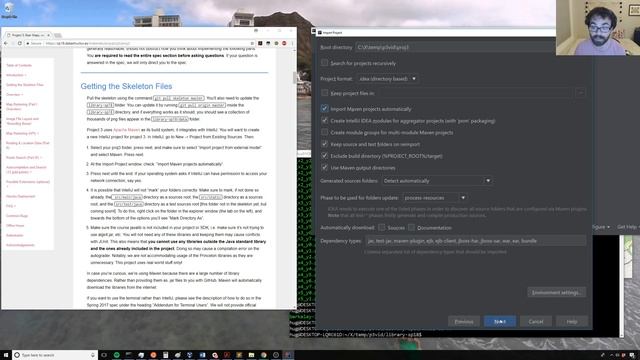This screenshot has width=640, height=360.
Task: Bookmark this page with star icon
Action: pyautogui.click(x=252, y=43)
